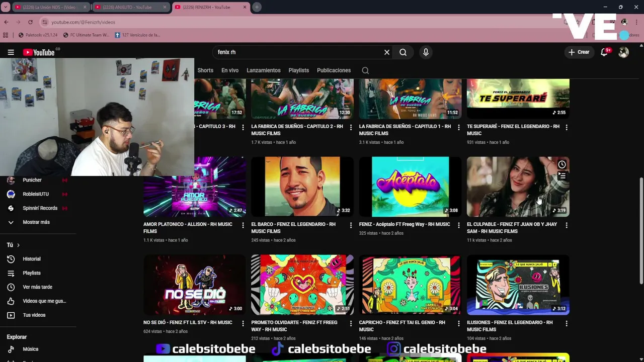Open Videos que me gustan sidebar
644x362 pixels.
point(44,301)
